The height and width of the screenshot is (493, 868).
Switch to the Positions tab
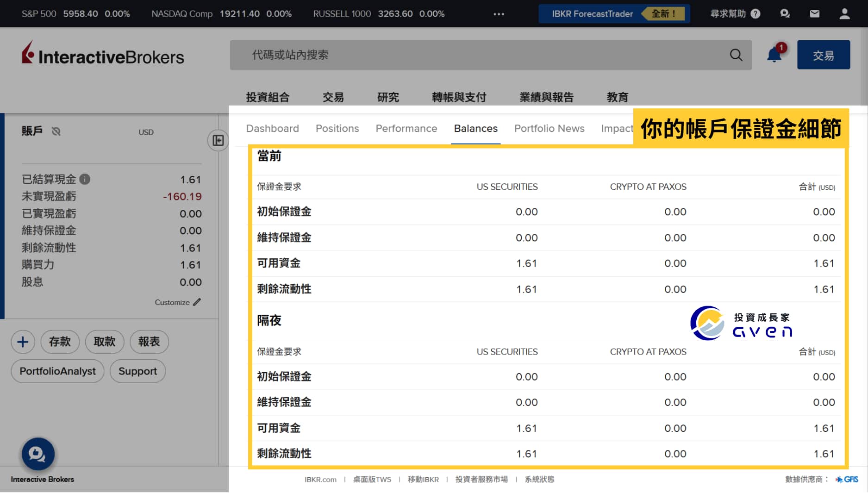coord(337,128)
